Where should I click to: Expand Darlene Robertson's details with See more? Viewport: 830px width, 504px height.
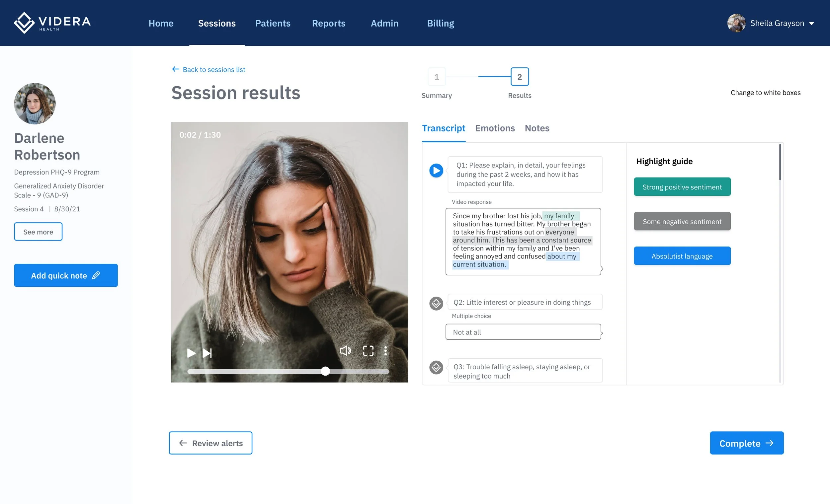(x=38, y=231)
